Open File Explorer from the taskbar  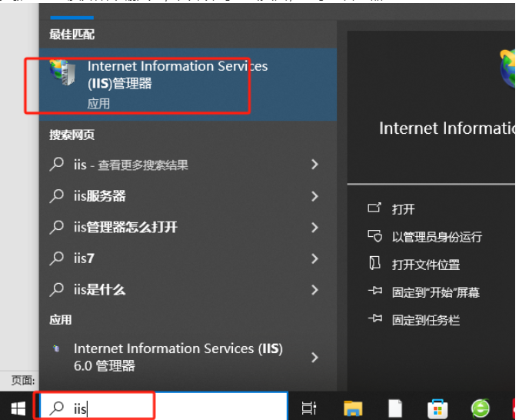click(x=353, y=408)
